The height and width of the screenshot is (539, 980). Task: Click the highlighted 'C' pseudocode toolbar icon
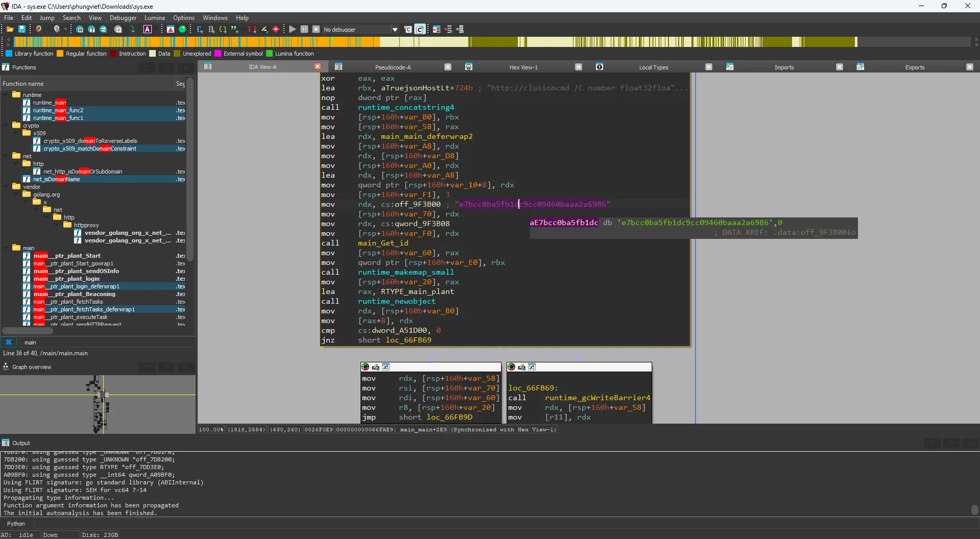point(420,30)
